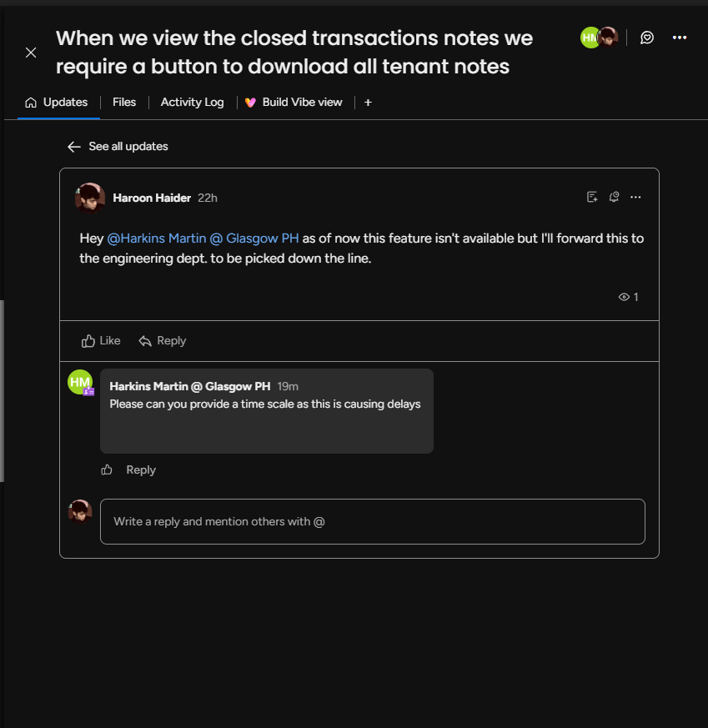This screenshot has height=728, width=708.
Task: Like Haroon Haider's update
Action: point(101,341)
